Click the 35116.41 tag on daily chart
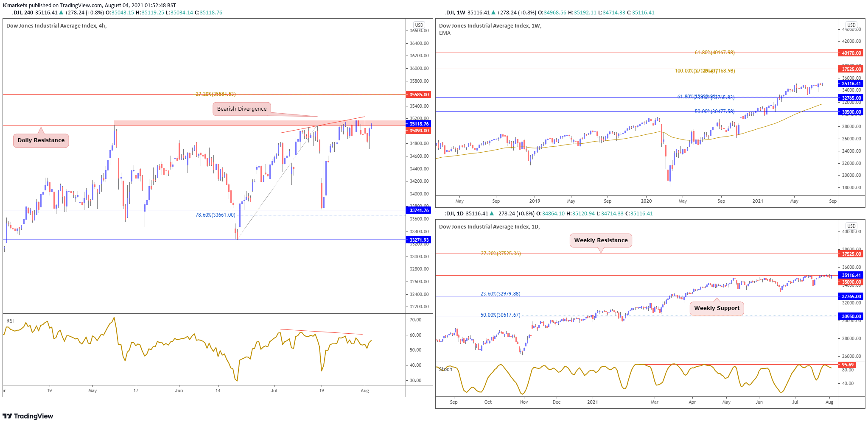The image size is (868, 424). click(x=851, y=275)
